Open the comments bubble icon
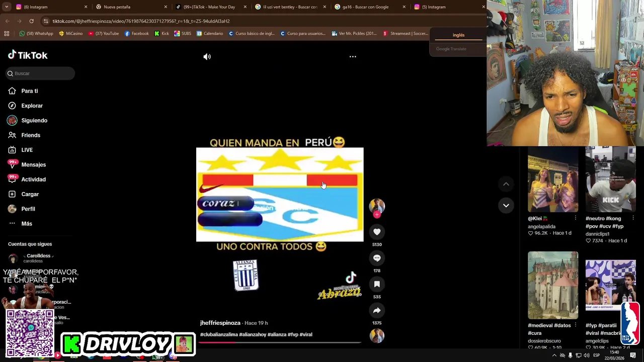 (x=377, y=258)
